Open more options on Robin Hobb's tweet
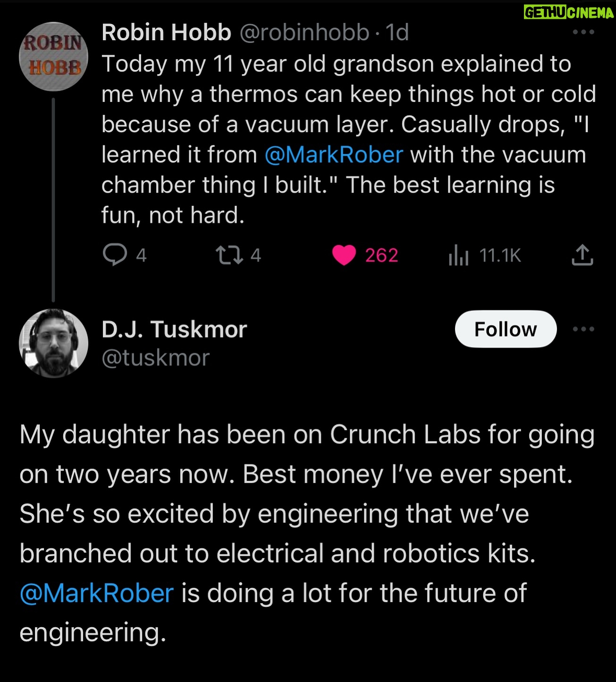Image resolution: width=616 pixels, height=682 pixels. [583, 32]
